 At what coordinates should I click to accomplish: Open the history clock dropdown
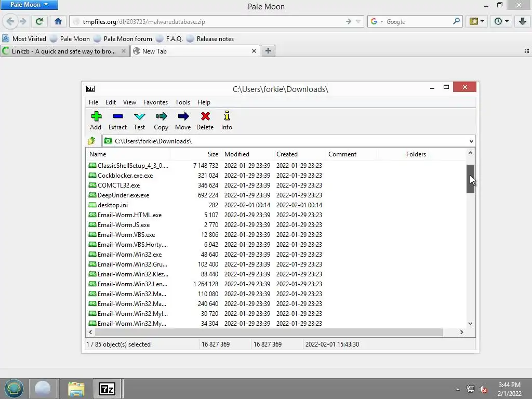click(501, 21)
